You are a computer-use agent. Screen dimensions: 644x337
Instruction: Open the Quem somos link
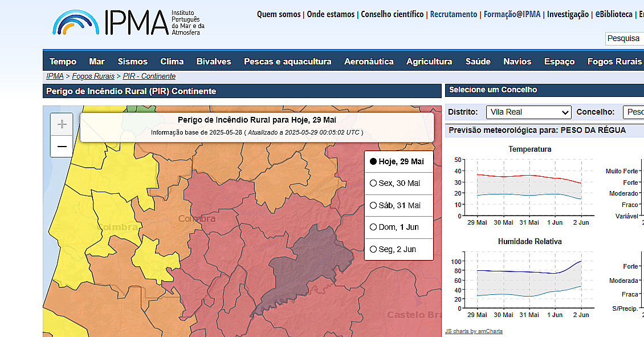tap(279, 14)
